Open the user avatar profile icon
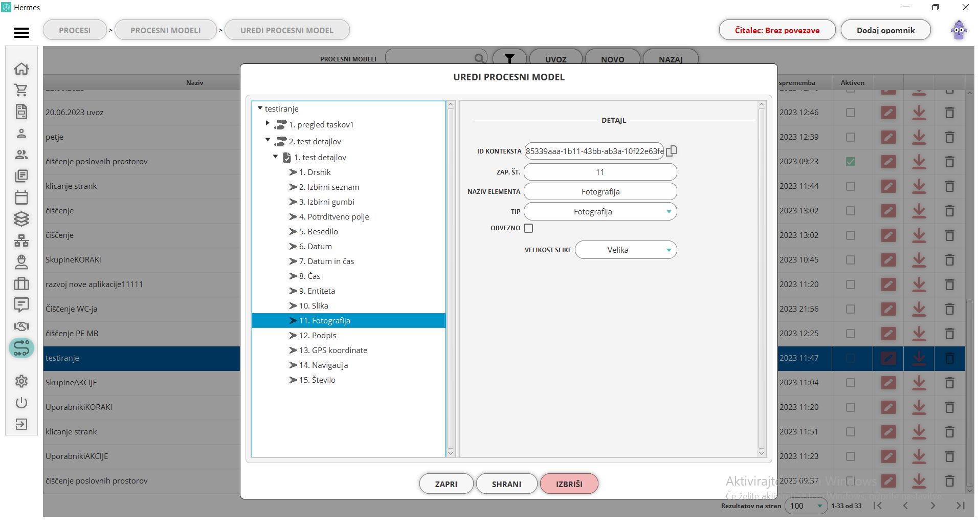This screenshot has height=526, width=980. pyautogui.click(x=959, y=30)
